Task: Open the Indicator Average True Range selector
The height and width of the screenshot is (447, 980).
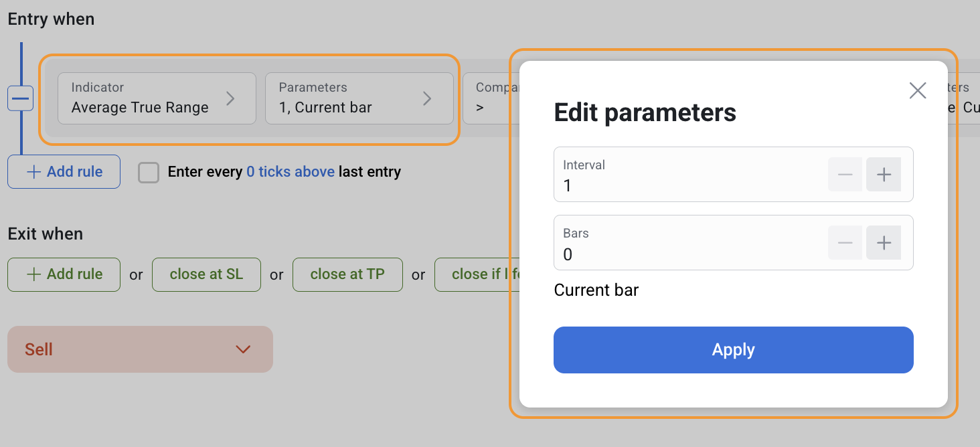Action: tap(157, 98)
